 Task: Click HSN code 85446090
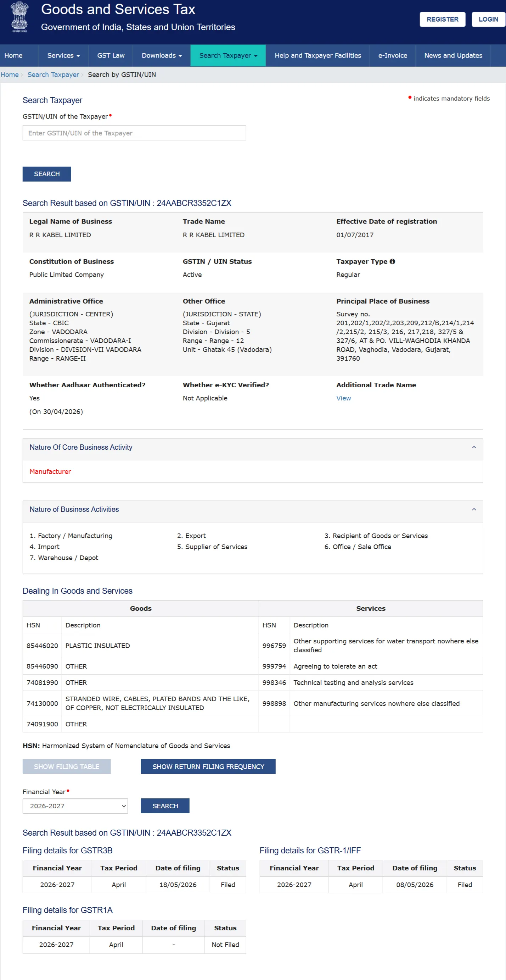[x=42, y=666]
